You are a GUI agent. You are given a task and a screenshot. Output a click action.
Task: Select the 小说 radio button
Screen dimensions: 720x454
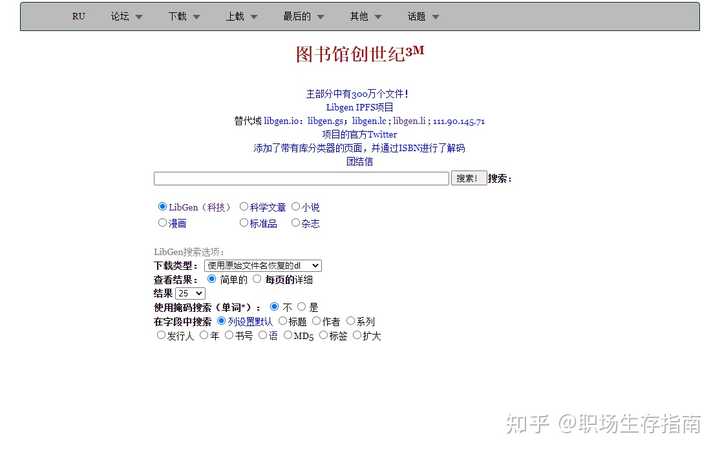point(296,207)
